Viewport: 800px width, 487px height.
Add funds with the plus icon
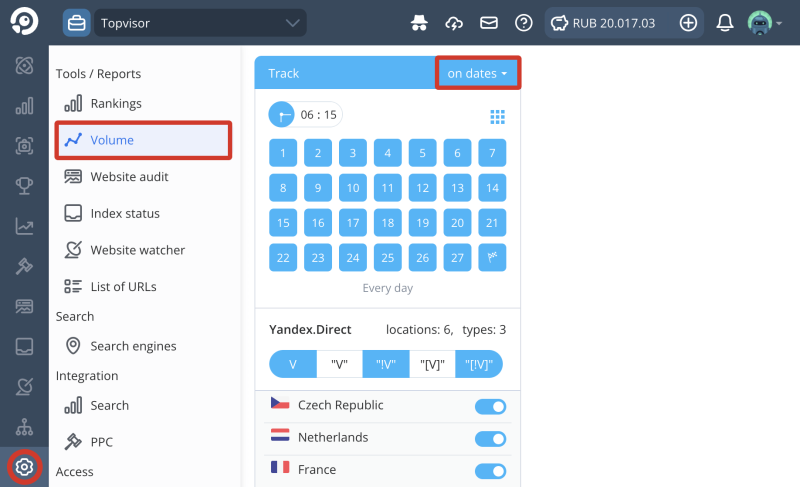pyautogui.click(x=688, y=23)
